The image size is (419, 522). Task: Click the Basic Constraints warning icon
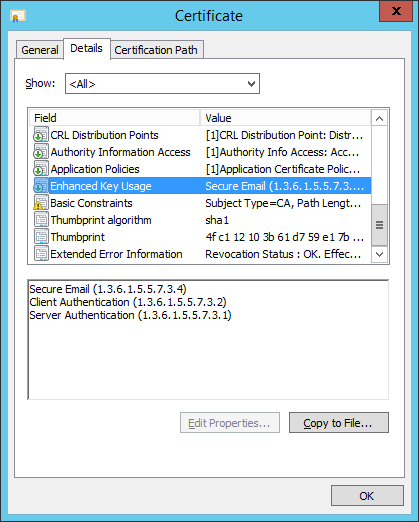point(41,203)
